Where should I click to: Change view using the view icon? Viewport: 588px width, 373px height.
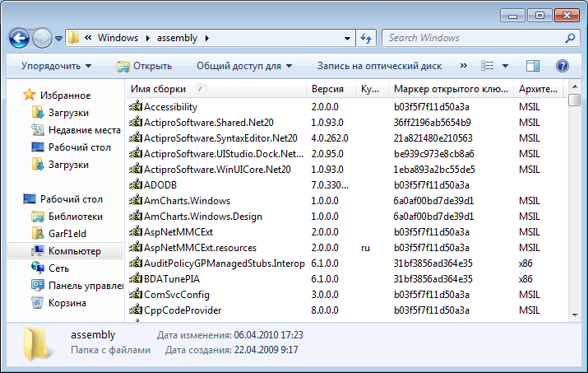coord(488,66)
